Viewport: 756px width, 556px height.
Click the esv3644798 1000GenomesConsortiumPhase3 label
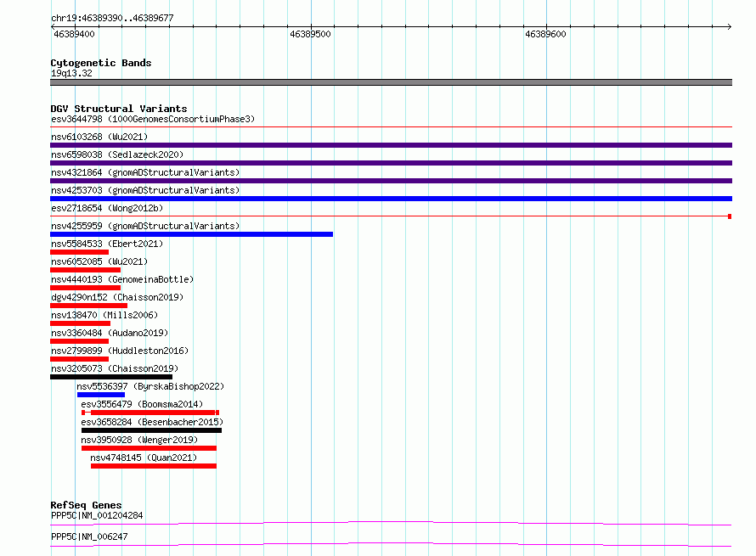[x=153, y=119]
